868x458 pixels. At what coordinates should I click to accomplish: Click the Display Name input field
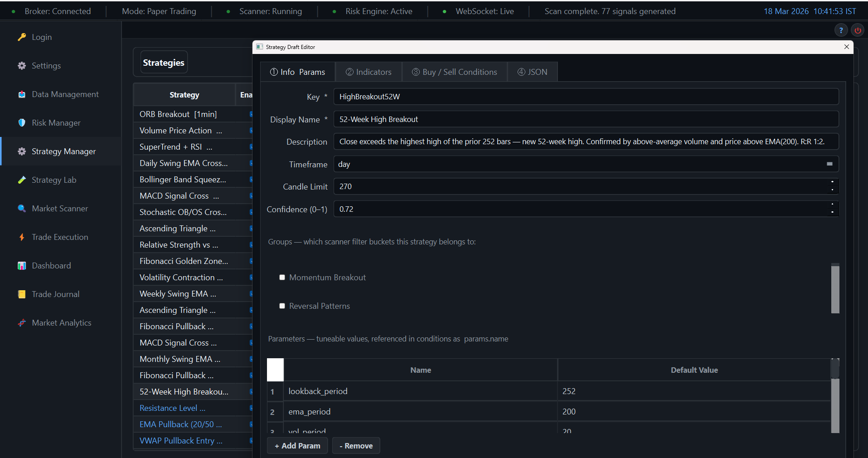click(586, 119)
